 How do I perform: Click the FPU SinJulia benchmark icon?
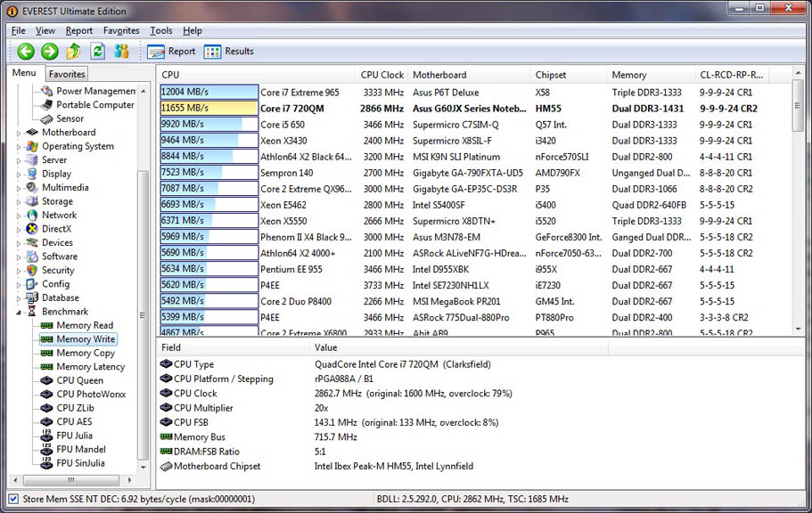[46, 463]
